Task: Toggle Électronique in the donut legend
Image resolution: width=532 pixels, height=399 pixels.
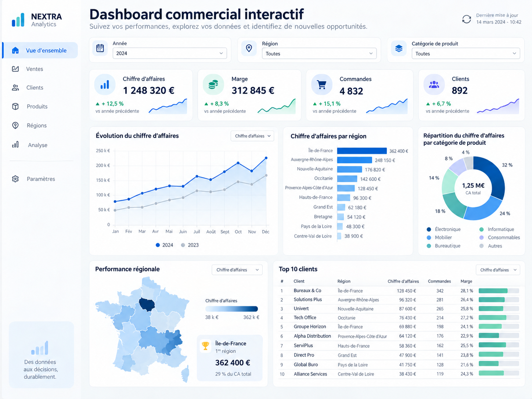Action: (443, 229)
